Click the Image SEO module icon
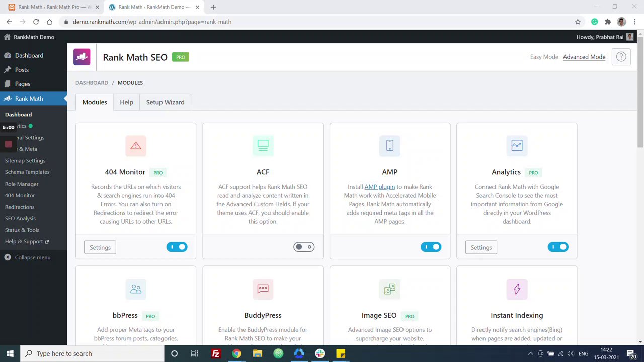Image resolution: width=644 pixels, height=362 pixels. 390,289
